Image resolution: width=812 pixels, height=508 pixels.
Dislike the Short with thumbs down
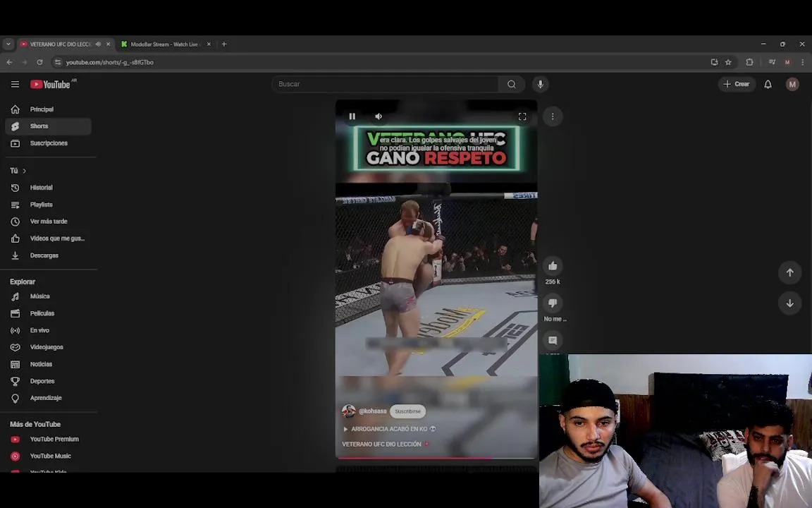553,303
